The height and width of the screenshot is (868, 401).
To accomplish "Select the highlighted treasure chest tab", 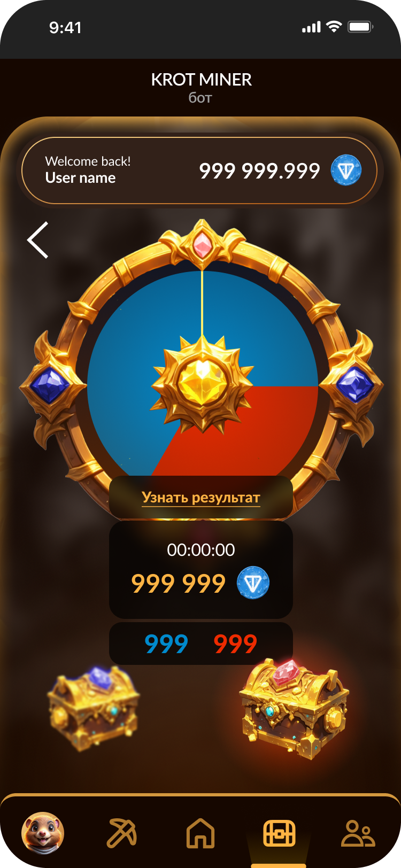I will [279, 833].
